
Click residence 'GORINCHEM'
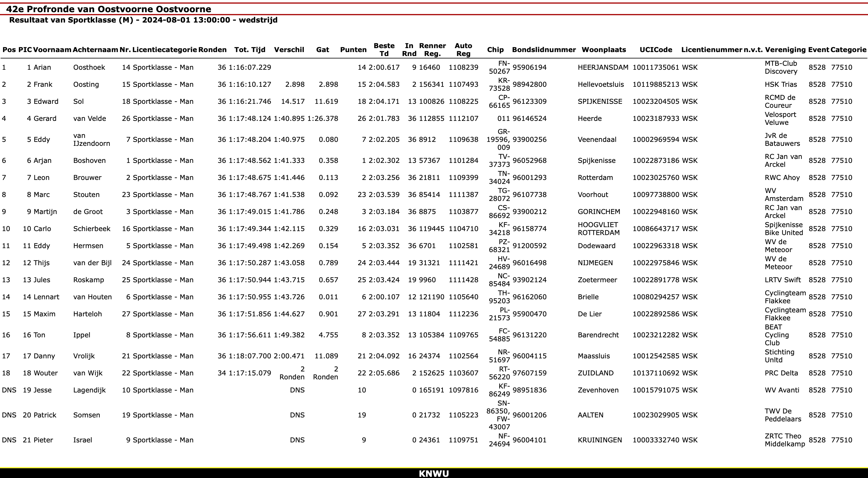pos(599,212)
